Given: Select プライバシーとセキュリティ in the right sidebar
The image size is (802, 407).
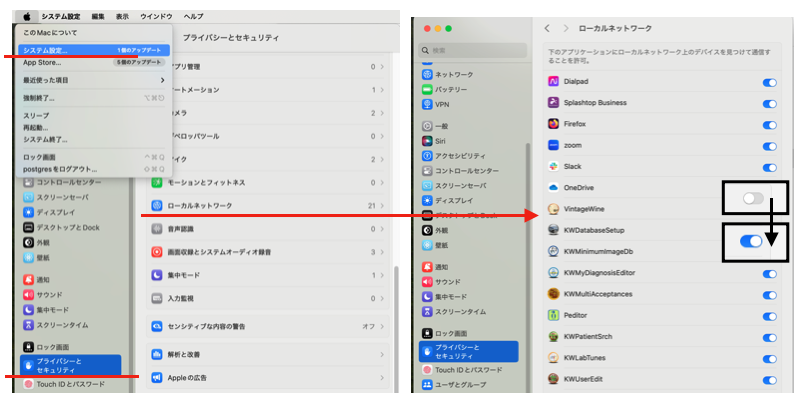Looking at the screenshot, I should point(468,351).
